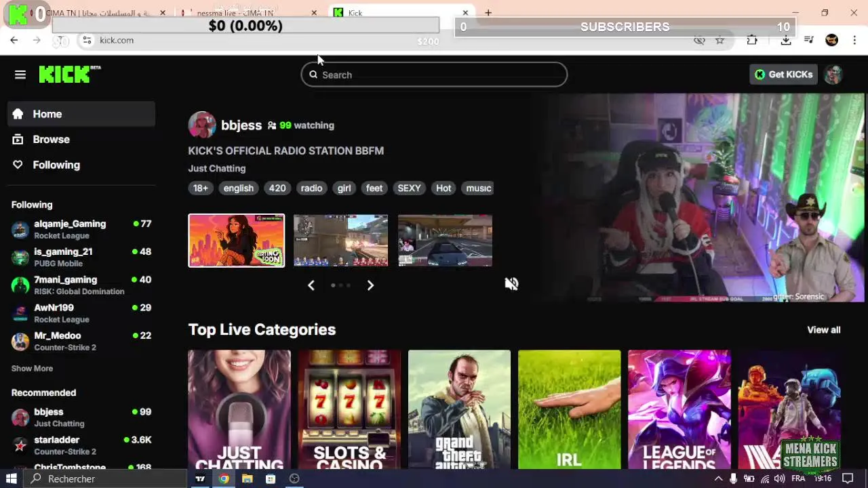This screenshot has height=488, width=868.
Task: Open alqamje_Gaming followed channel
Action: 81,229
